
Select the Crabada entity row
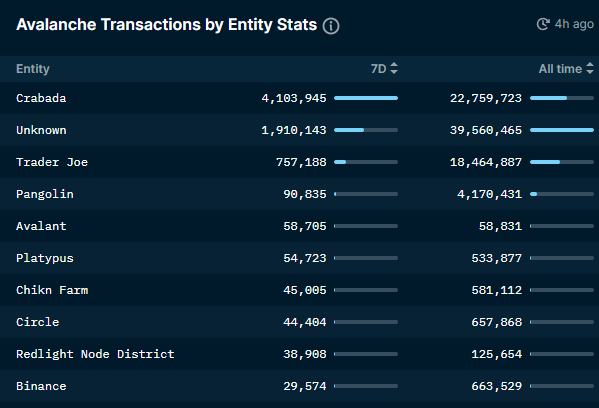pyautogui.click(x=300, y=98)
